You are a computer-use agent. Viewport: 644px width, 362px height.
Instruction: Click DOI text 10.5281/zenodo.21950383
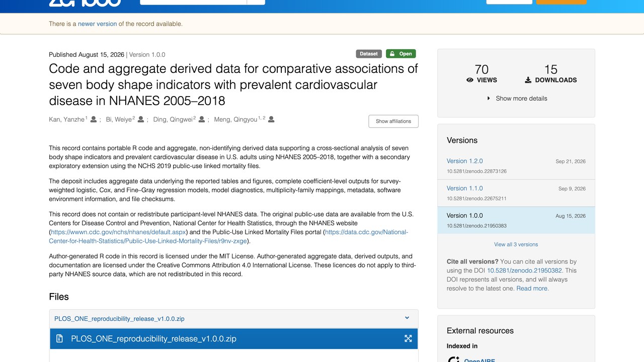[476, 226]
